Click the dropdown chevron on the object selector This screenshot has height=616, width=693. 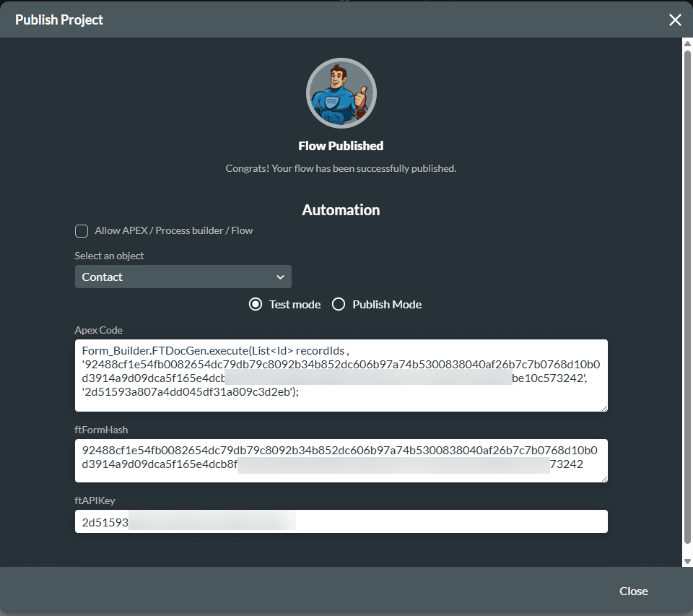(282, 277)
